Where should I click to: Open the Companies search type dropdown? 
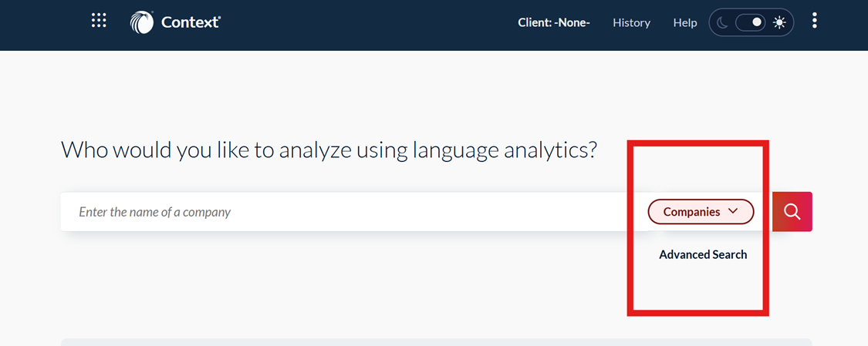tap(701, 212)
